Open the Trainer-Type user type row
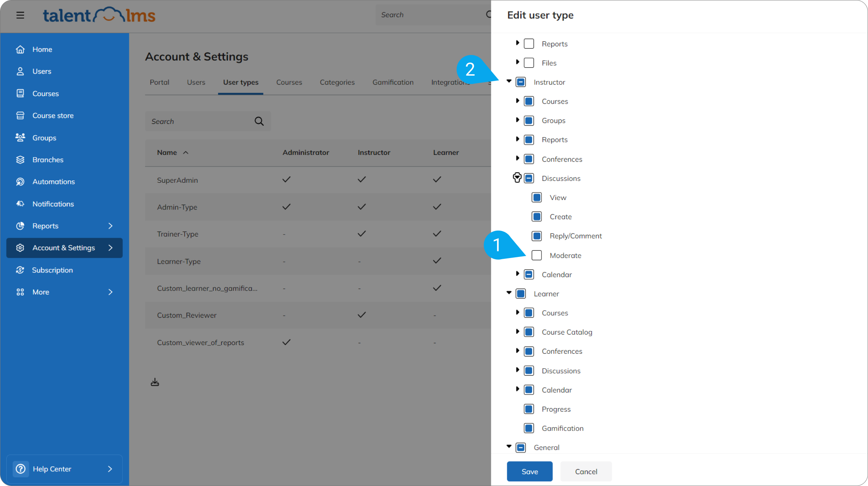Screen dimensions: 868x486 pos(318,234)
